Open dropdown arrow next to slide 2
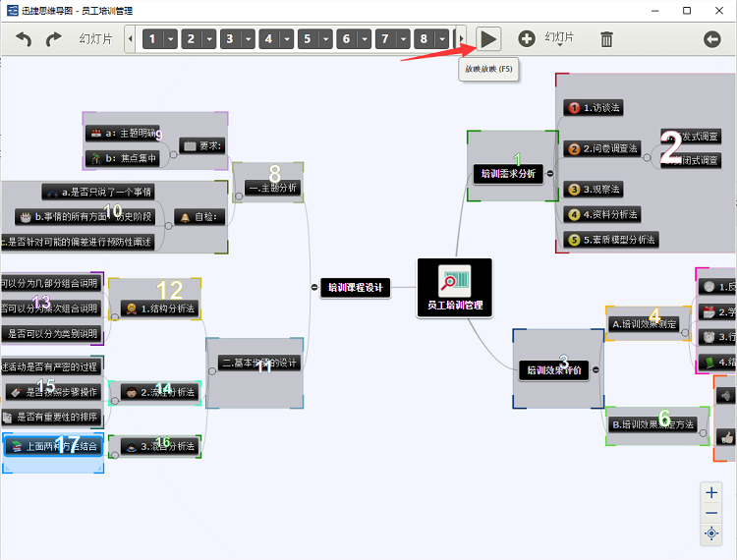 click(x=209, y=39)
